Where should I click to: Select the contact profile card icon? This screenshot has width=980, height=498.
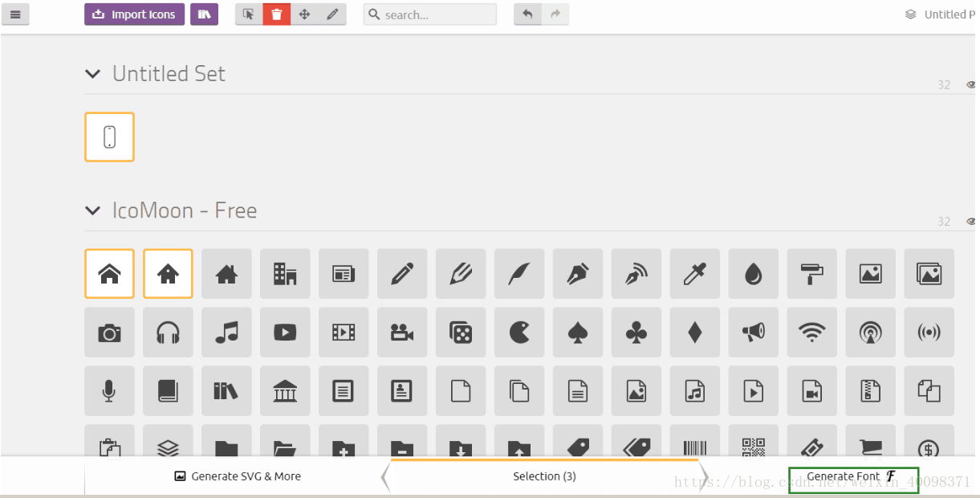(402, 391)
